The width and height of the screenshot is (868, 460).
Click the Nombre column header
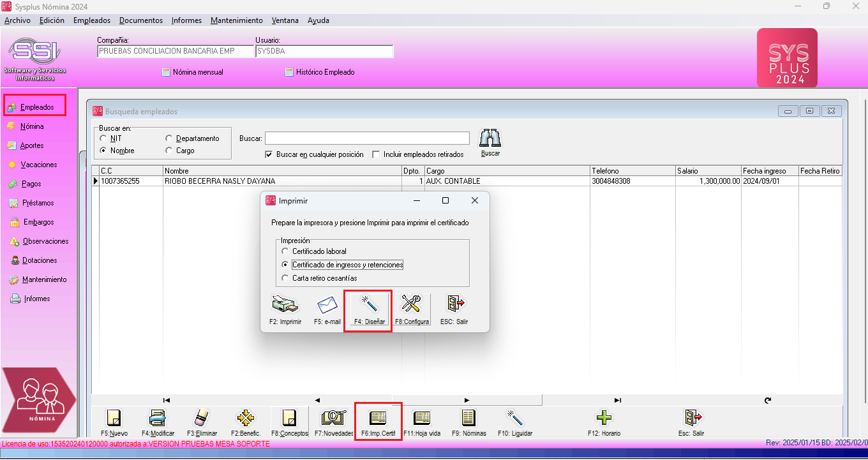point(282,171)
